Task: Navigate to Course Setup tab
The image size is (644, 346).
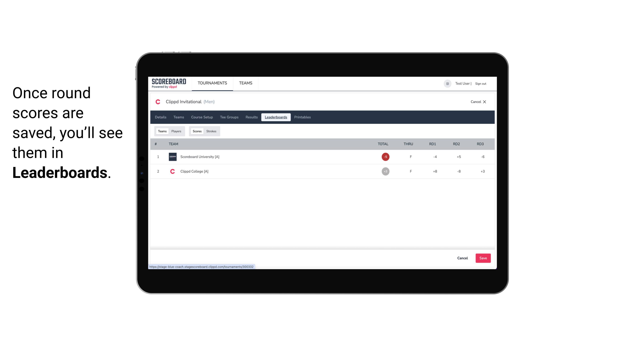Action: coord(202,117)
